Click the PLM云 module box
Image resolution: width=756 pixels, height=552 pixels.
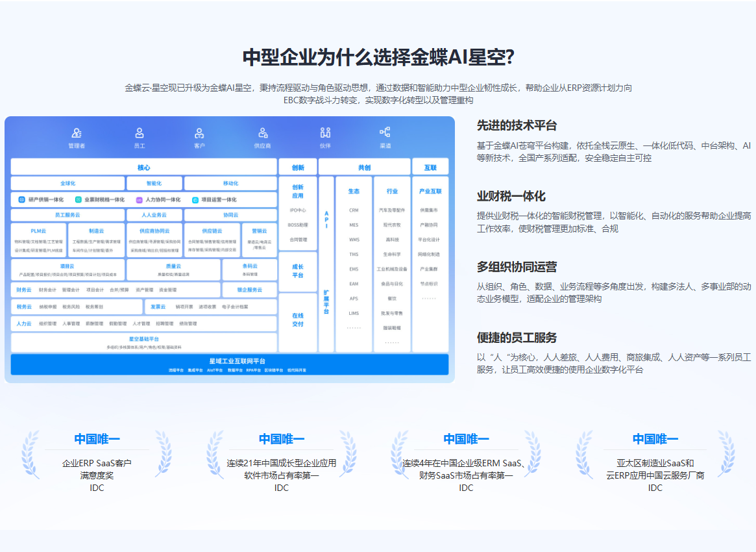pyautogui.click(x=39, y=240)
